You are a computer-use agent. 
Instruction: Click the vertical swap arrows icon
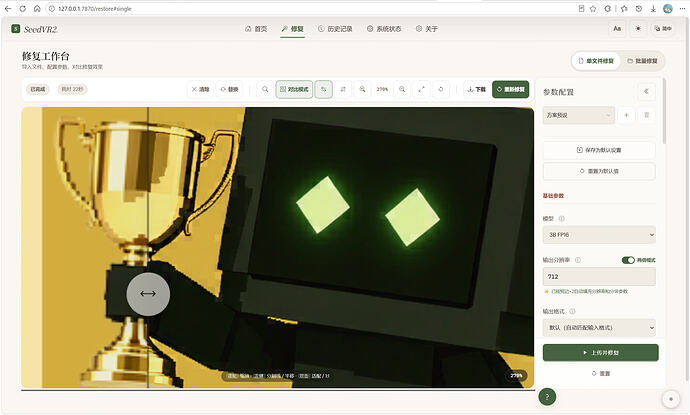[343, 89]
